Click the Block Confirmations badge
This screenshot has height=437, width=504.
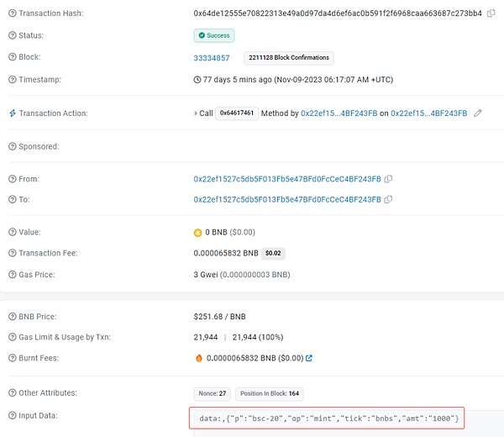coord(288,58)
